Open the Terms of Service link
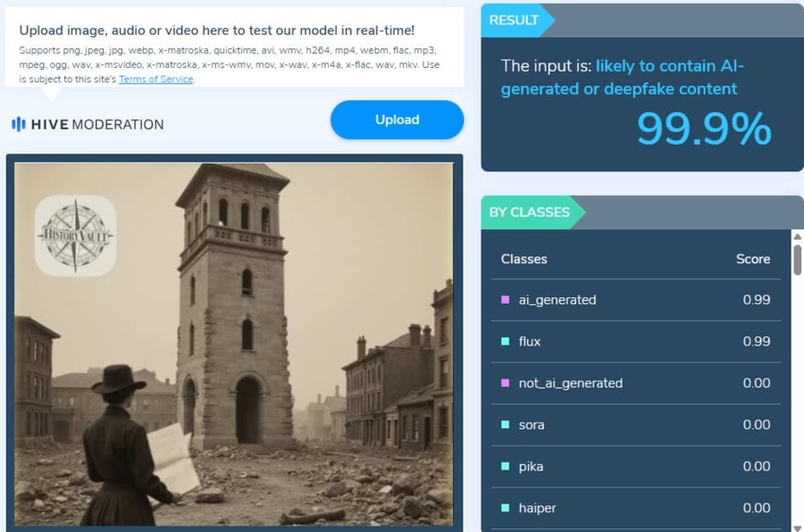Screen dimensions: 804x532 point(155,79)
